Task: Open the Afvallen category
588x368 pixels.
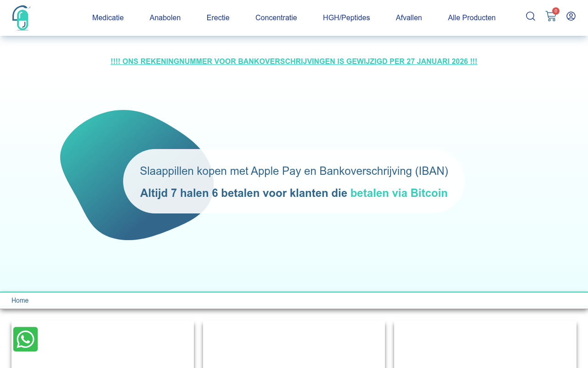Action: (x=409, y=18)
